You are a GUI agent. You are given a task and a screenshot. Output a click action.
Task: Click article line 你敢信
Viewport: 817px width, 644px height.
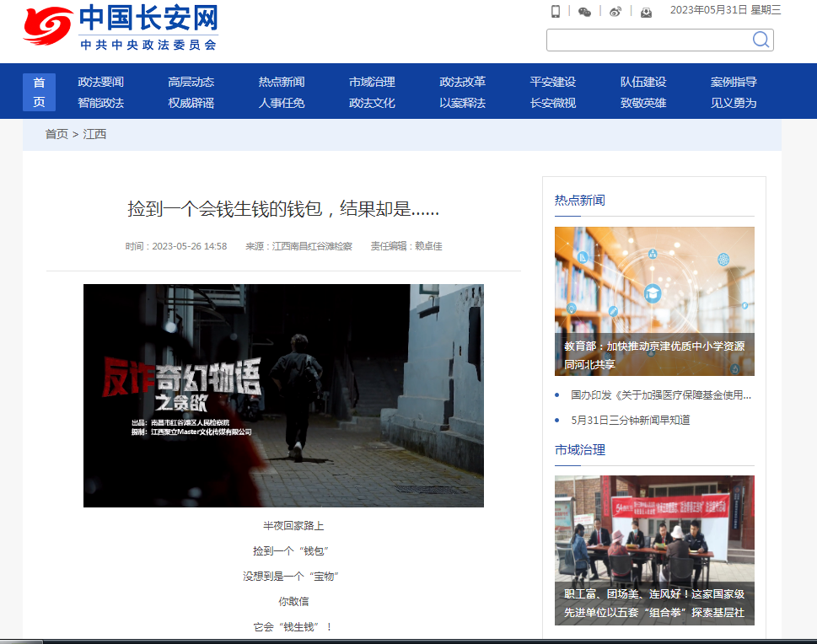(293, 601)
